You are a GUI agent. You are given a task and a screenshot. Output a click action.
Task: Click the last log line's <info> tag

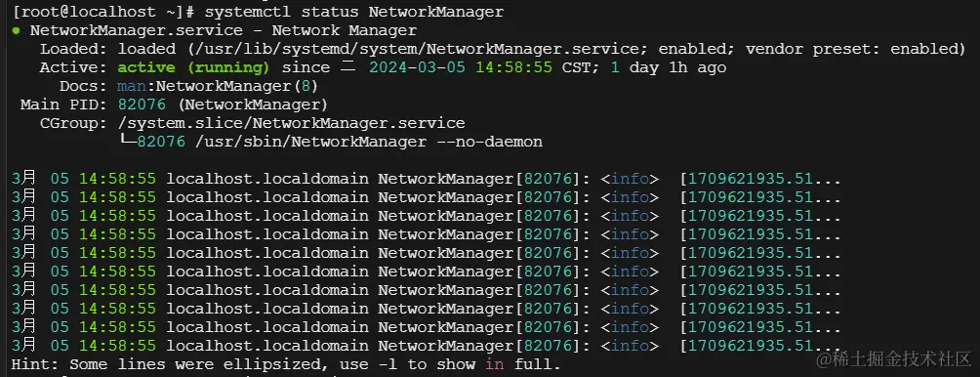pos(630,346)
